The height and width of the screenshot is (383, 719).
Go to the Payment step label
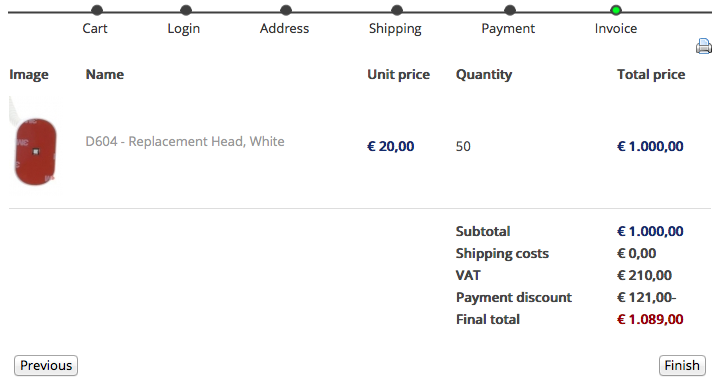pos(508,29)
